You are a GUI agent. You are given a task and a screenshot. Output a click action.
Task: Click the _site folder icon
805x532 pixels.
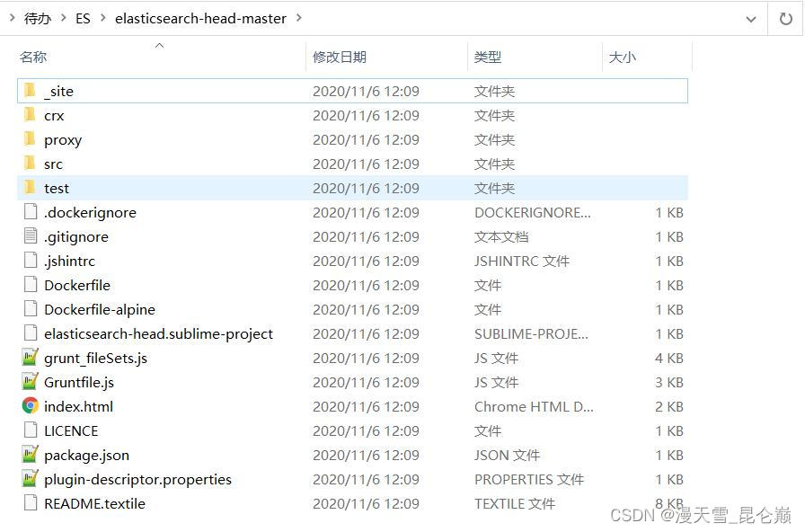(31, 91)
